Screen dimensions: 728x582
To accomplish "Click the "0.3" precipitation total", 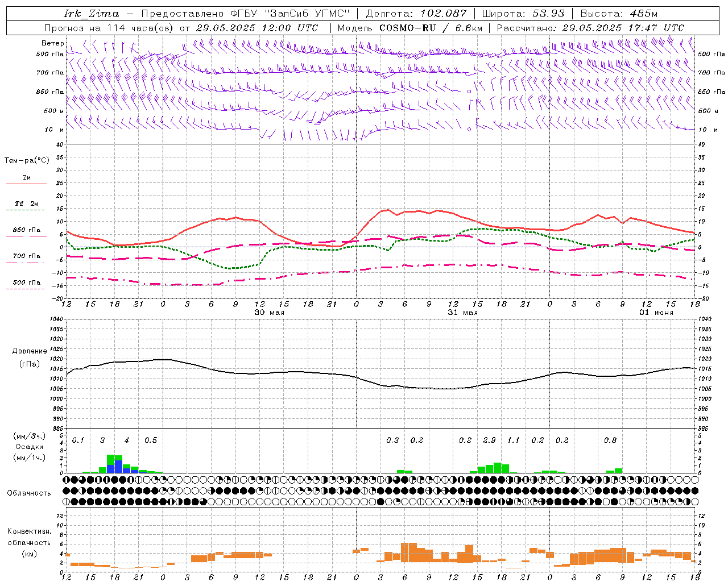I will coord(392,440).
